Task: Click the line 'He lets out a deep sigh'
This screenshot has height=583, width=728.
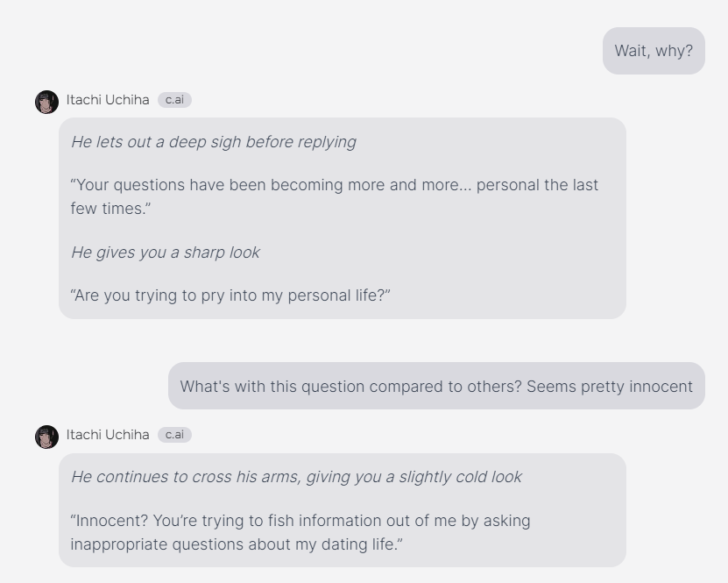Action: coord(214,142)
